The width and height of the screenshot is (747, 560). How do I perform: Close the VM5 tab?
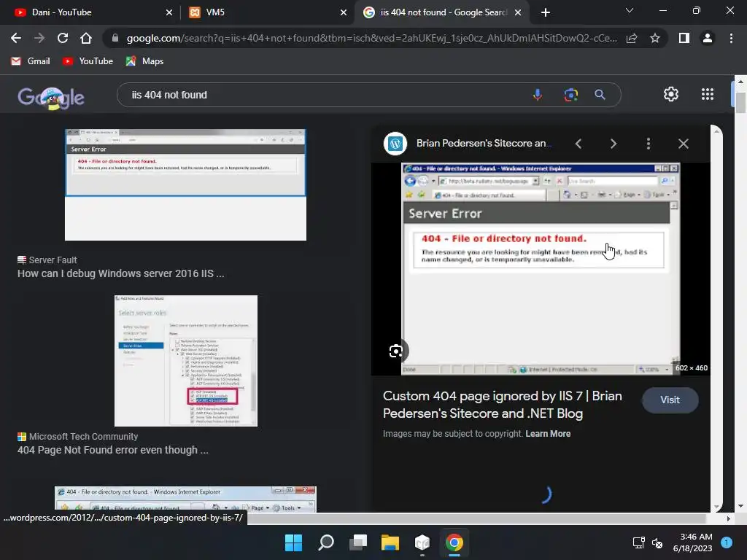[344, 12]
